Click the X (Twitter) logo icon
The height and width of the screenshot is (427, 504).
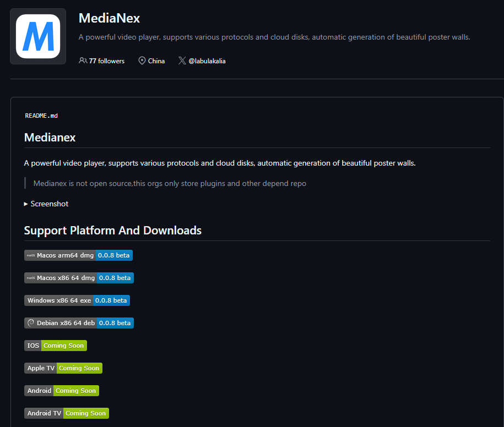tap(182, 61)
